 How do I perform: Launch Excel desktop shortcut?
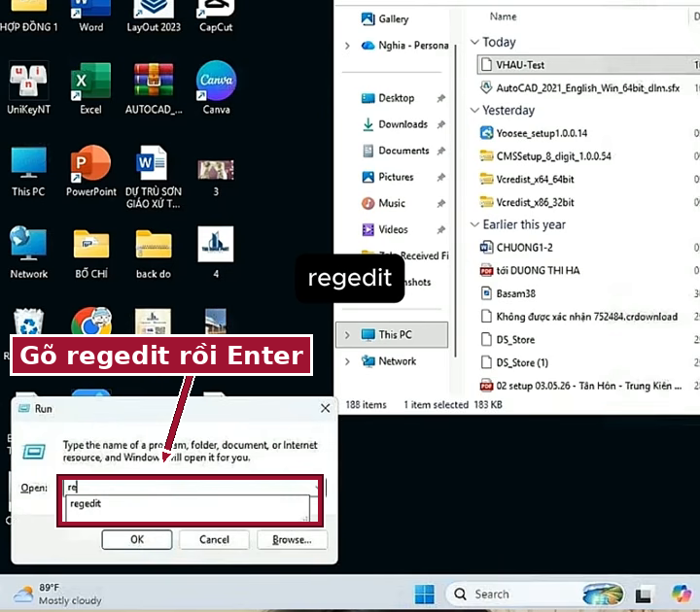coord(90,87)
